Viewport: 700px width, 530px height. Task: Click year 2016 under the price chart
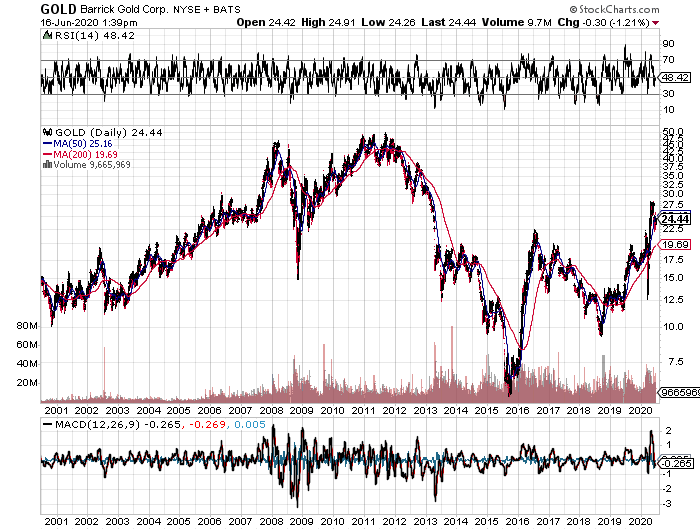pos(517,410)
